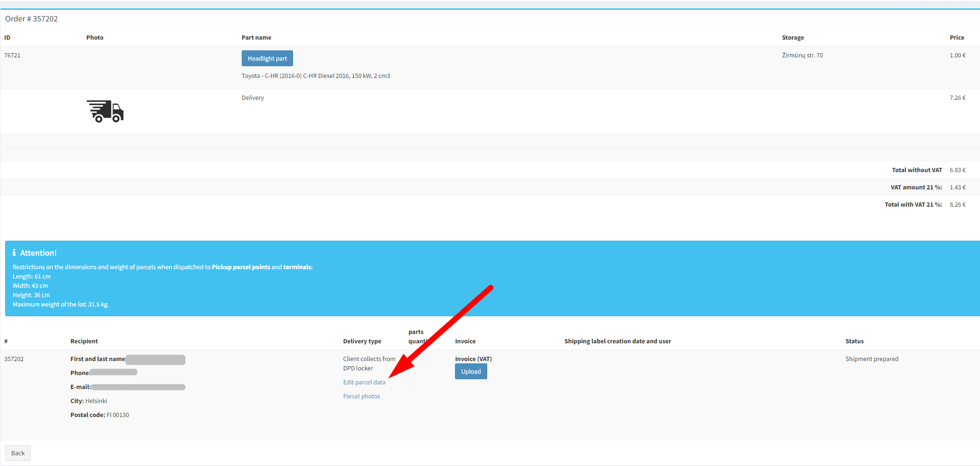Click the Total with VAT amount 8.26 €
This screenshot has height=466, width=980.
[x=957, y=204]
